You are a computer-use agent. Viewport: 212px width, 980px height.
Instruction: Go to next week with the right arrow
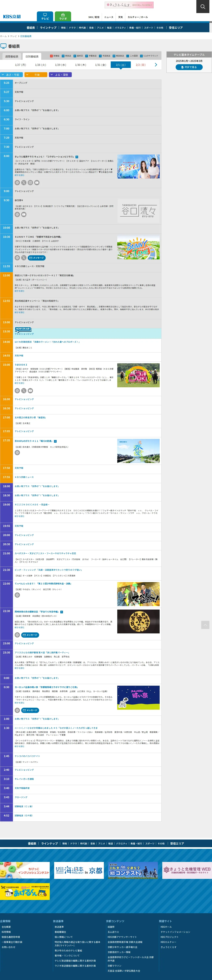coord(156,65)
